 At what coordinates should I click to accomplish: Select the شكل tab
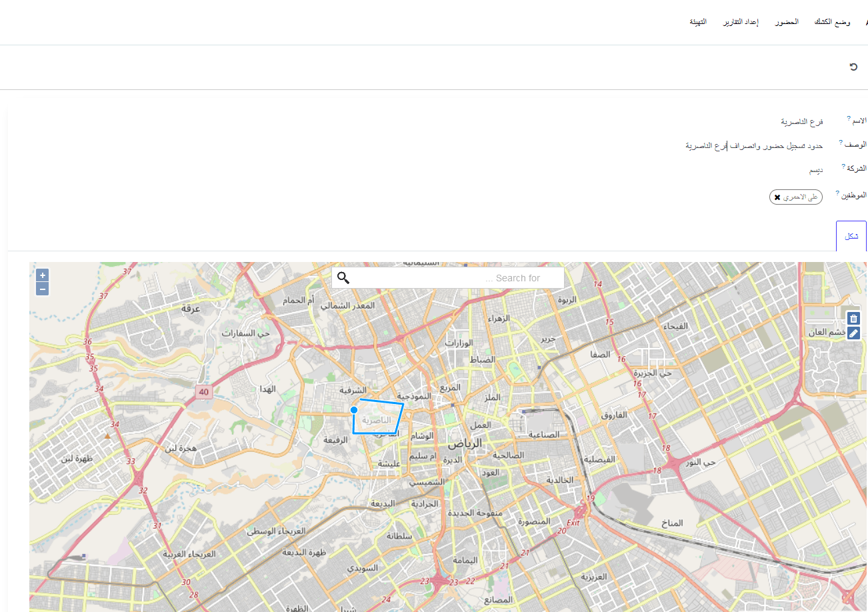coord(851,237)
